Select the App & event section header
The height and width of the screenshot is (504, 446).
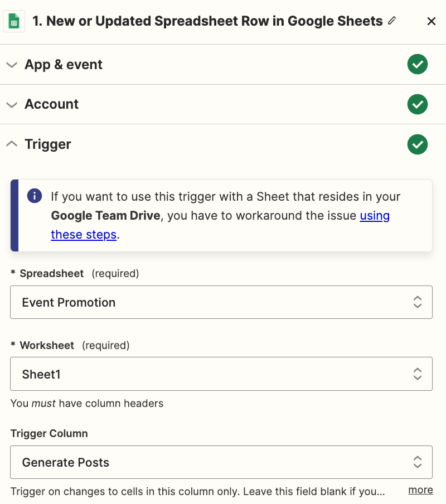click(x=64, y=65)
